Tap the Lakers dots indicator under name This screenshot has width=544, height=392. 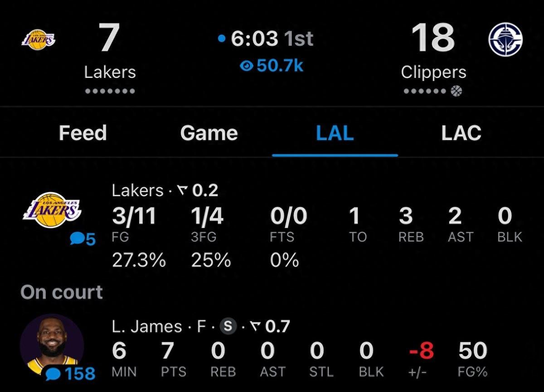(110, 91)
